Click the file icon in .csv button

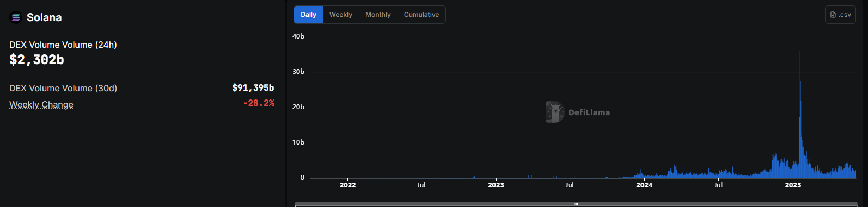click(833, 15)
